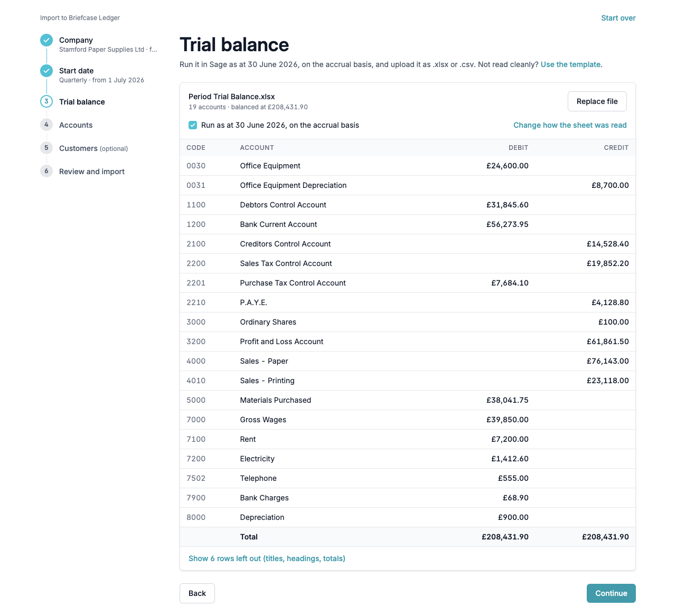
Task: Click the Sales - Paper credit amount
Action: (608, 361)
